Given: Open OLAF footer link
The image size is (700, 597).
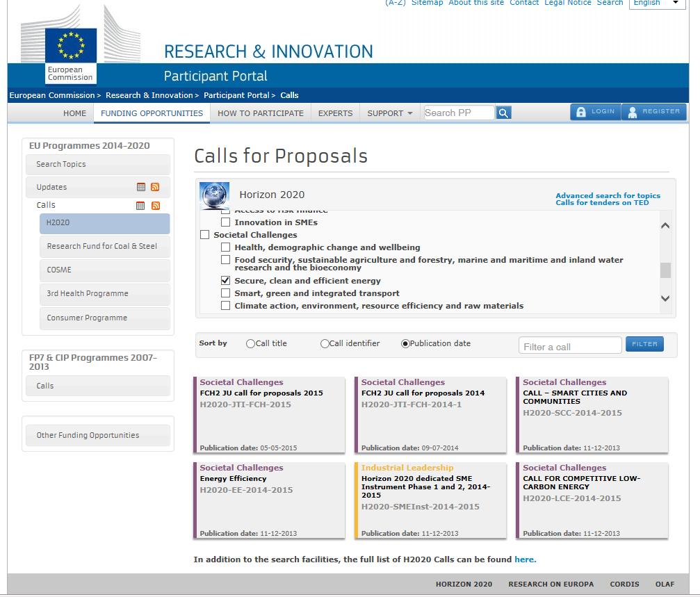Looking at the screenshot, I should 665,584.
